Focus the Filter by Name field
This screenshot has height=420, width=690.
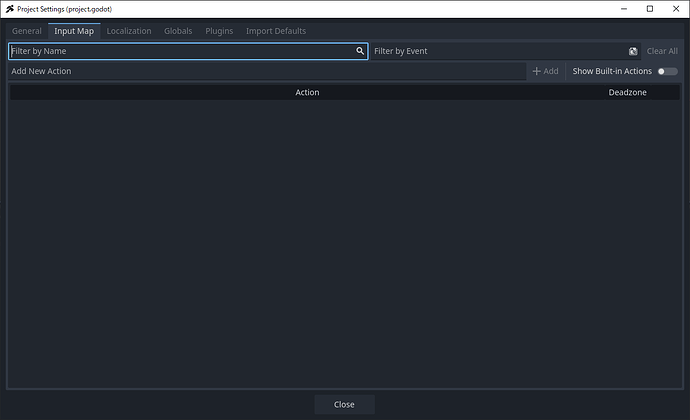click(x=180, y=51)
